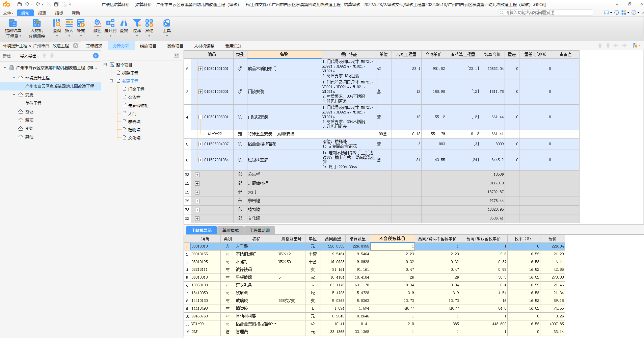644x338 pixels.
Task: Open the 颜色 fill tool
Action: (x=97, y=28)
